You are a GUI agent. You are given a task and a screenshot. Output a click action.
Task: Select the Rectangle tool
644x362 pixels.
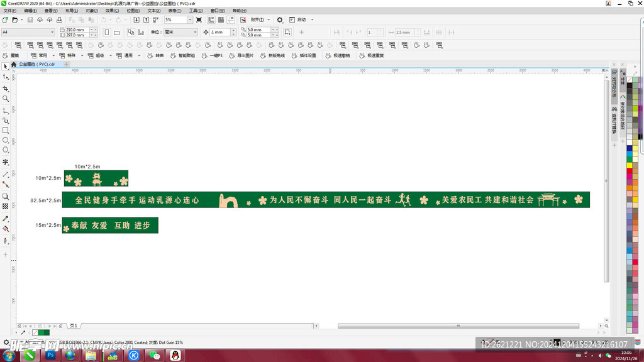click(6, 130)
